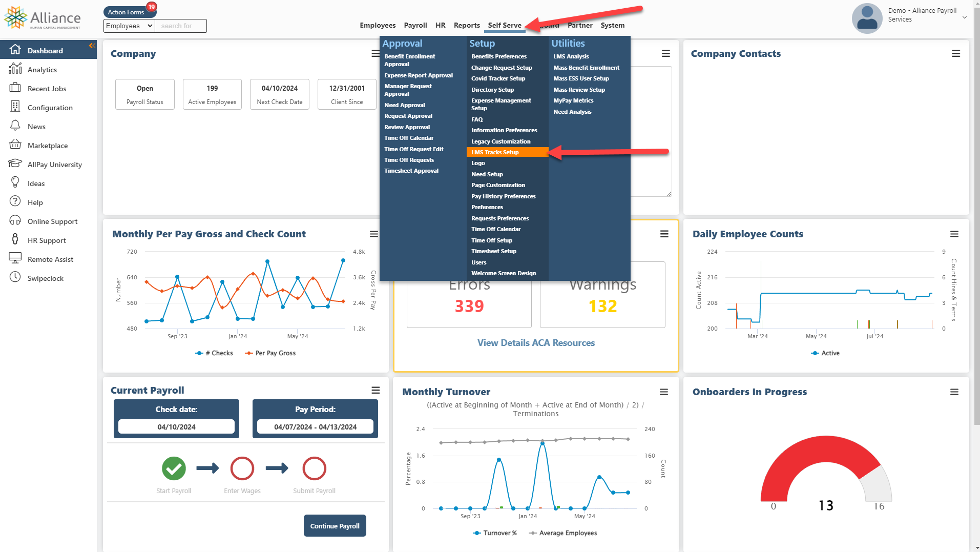Viewport: 980px width, 552px height.
Task: Open Monthly Turnover panel menu
Action: 664,392
